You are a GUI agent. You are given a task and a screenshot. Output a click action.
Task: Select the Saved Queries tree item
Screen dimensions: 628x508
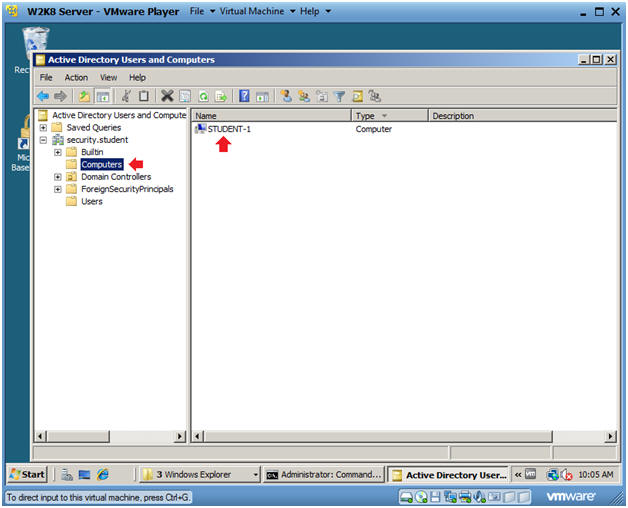(94, 128)
